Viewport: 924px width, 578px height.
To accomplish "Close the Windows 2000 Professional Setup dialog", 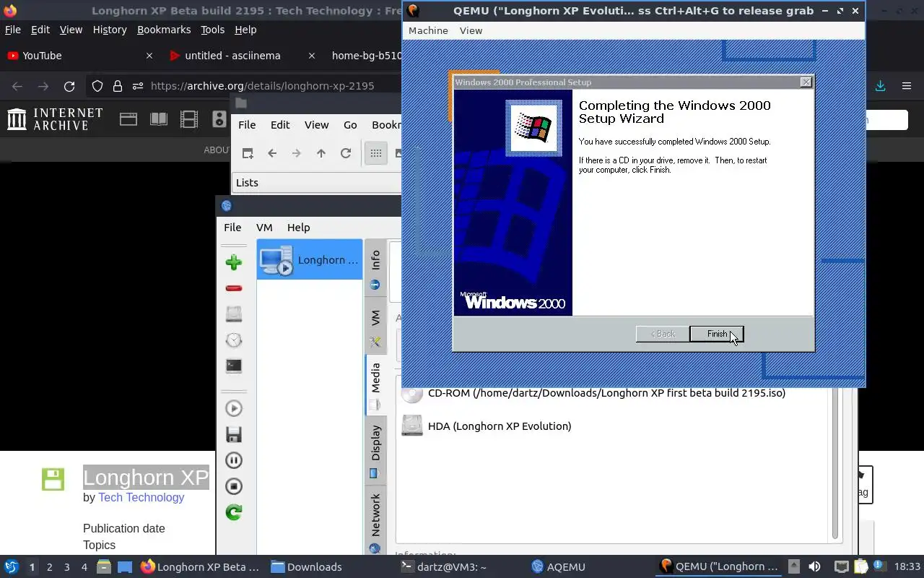I will coord(806,82).
